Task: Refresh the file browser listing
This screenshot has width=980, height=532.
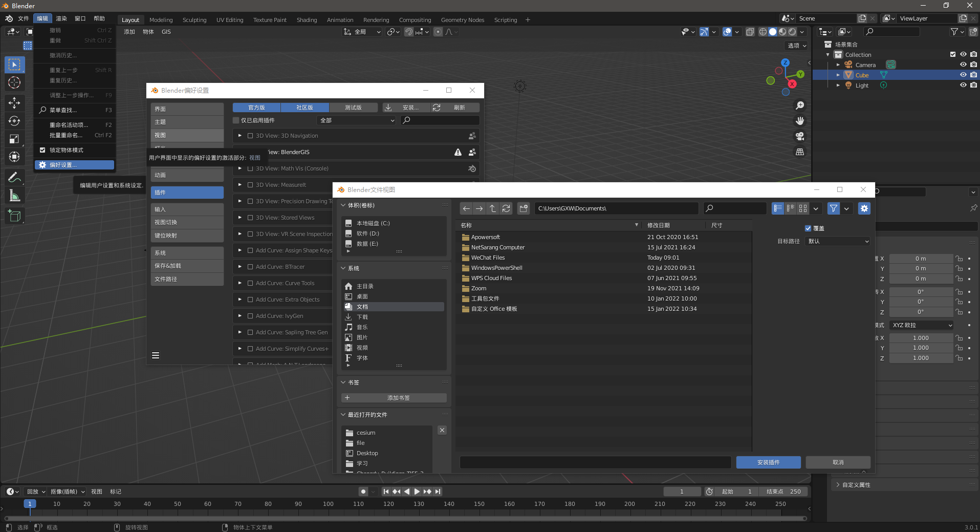Action: coord(506,208)
